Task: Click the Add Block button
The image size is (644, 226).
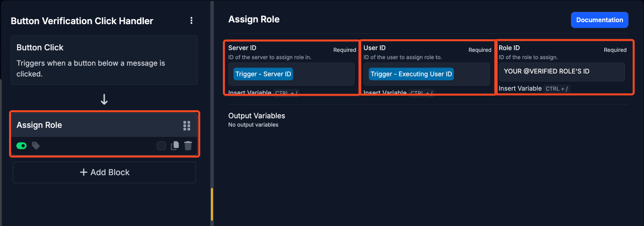Action: [104, 172]
